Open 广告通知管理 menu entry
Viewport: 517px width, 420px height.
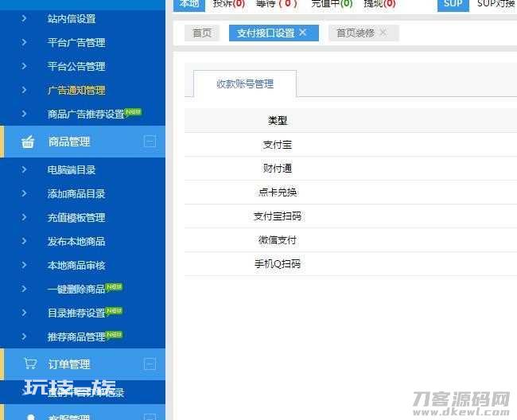click(76, 90)
